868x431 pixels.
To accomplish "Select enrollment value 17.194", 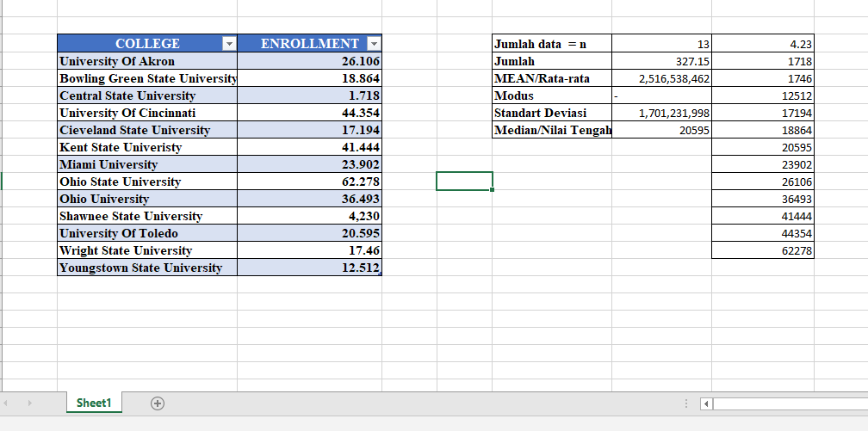I will click(309, 129).
